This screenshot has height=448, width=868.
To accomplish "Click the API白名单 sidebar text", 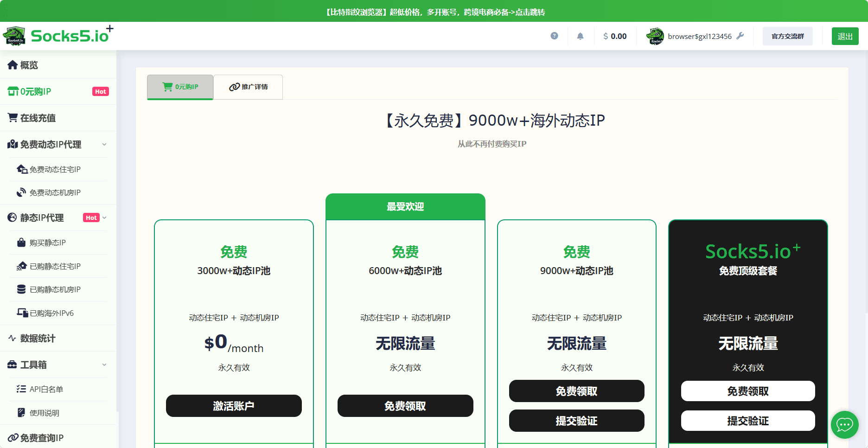I will click(46, 389).
